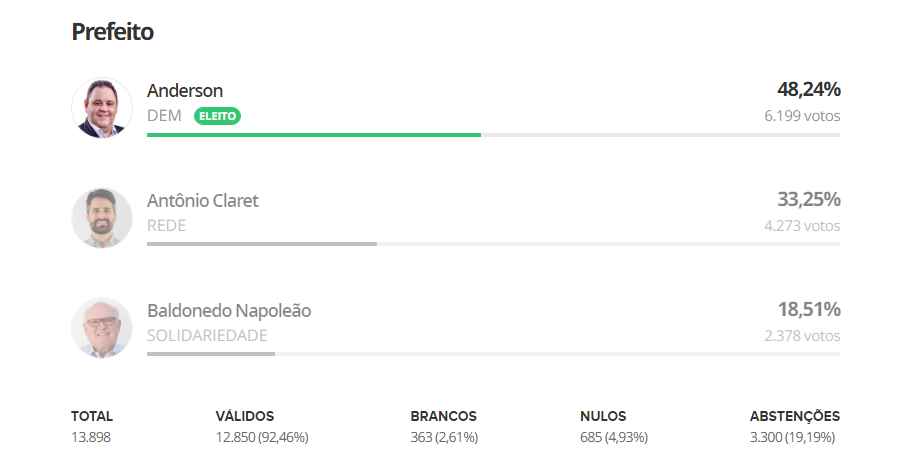Select the Anderson candidate name
Viewport: 921px width, 465px height.
pyautogui.click(x=185, y=90)
